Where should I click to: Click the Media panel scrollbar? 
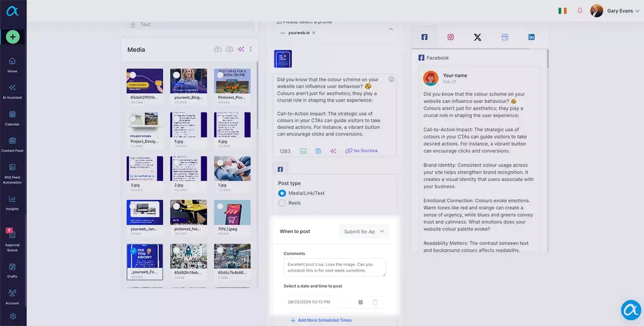tap(257, 97)
